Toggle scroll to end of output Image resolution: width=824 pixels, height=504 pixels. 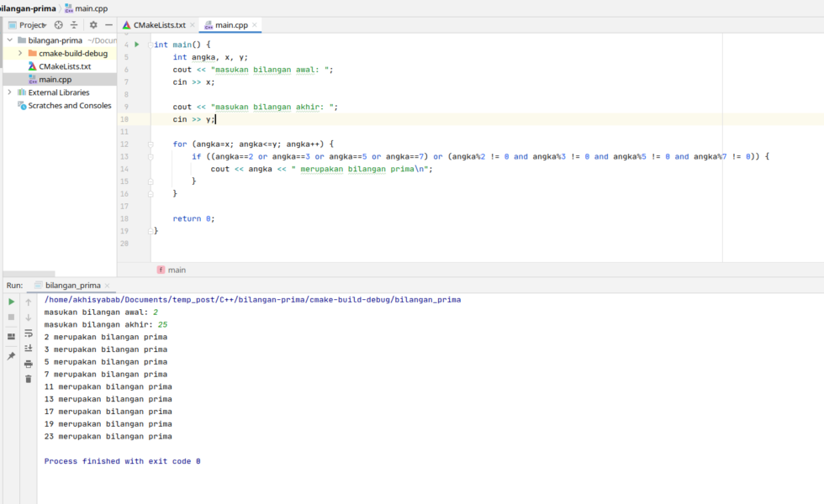coord(28,348)
